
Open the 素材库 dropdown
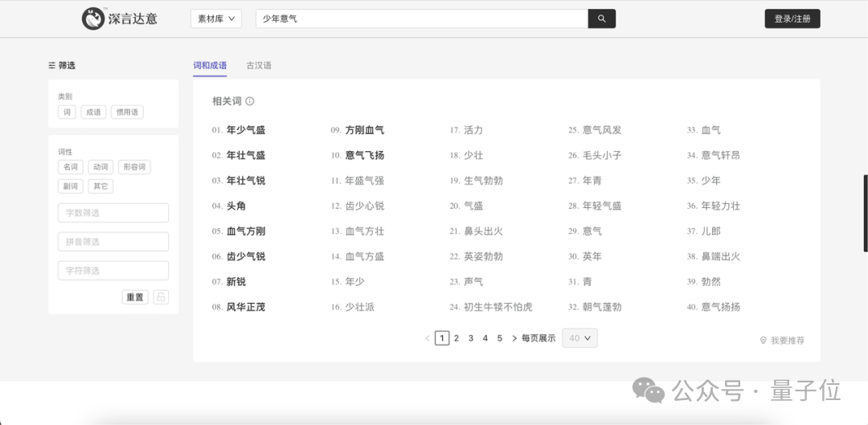[216, 18]
